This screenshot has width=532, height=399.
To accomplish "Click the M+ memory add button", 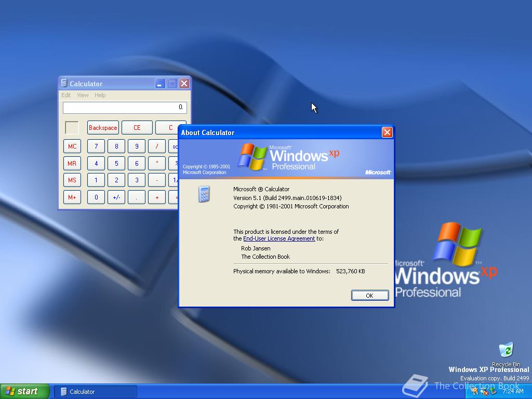I will (72, 197).
